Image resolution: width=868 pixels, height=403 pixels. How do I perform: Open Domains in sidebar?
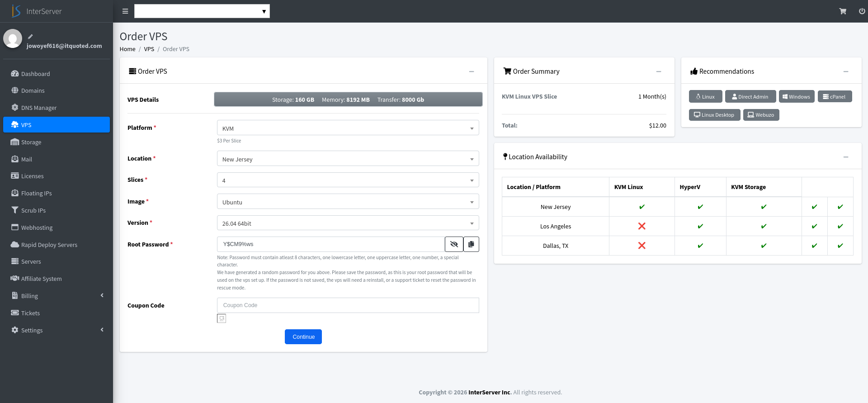coord(57,90)
